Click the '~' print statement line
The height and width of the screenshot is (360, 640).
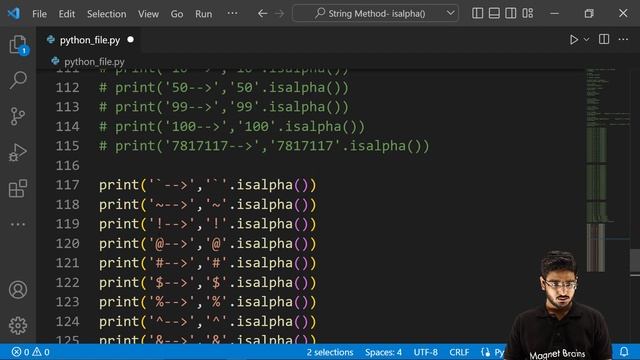coord(207,204)
